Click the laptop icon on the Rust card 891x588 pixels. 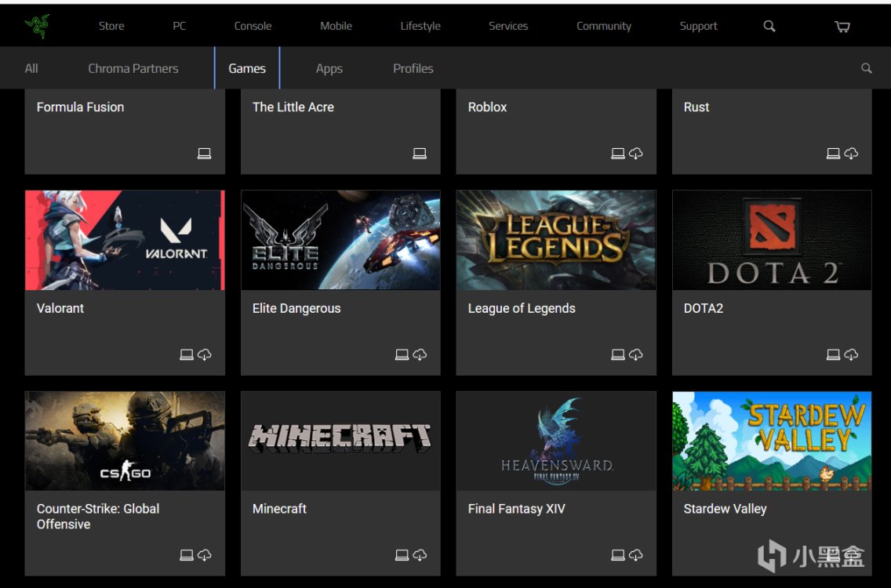click(x=833, y=154)
